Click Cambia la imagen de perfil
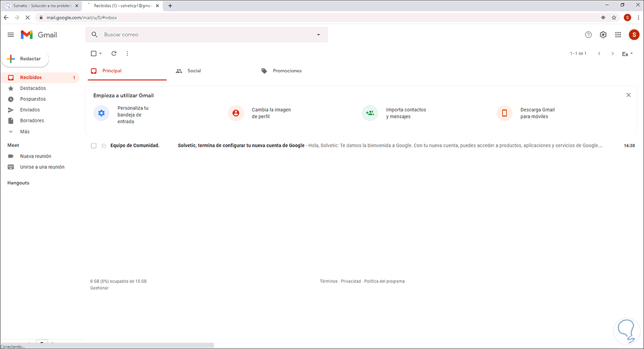 pyautogui.click(x=260, y=113)
